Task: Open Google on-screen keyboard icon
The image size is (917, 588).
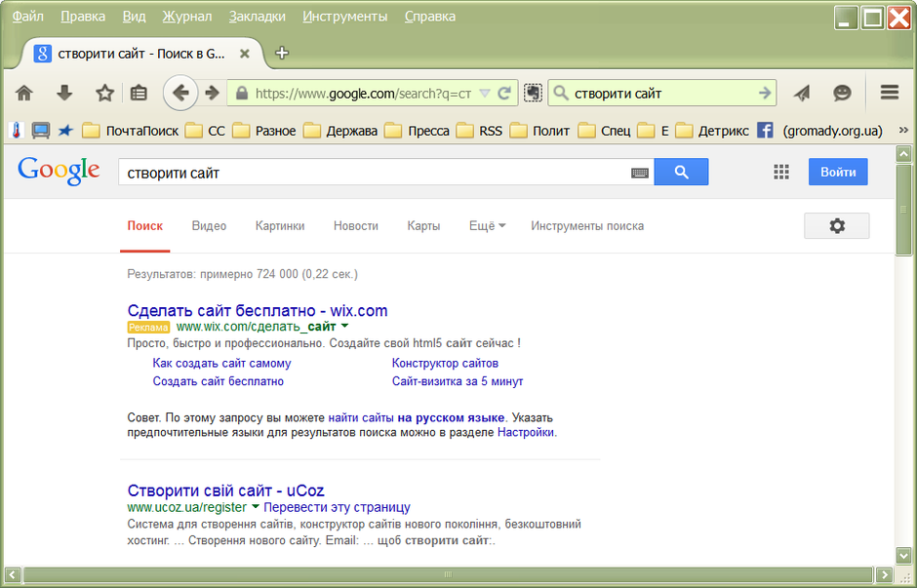Action: coord(640,173)
